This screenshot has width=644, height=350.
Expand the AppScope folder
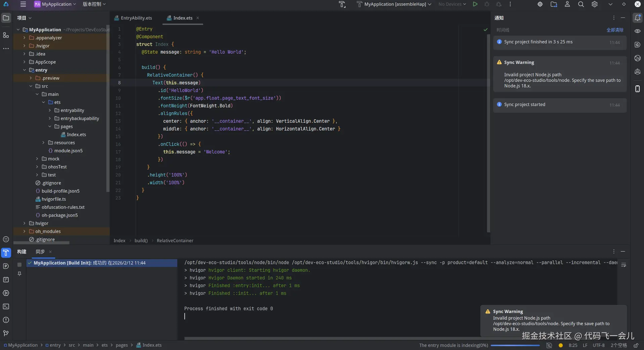point(25,62)
